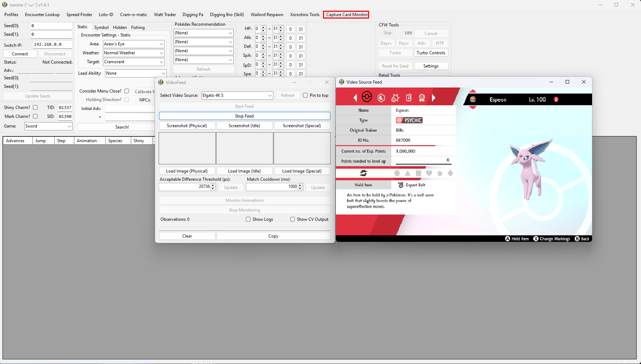Toggle the Consider Menu Close checkbox
The width and height of the screenshot is (641, 364).
tap(127, 91)
